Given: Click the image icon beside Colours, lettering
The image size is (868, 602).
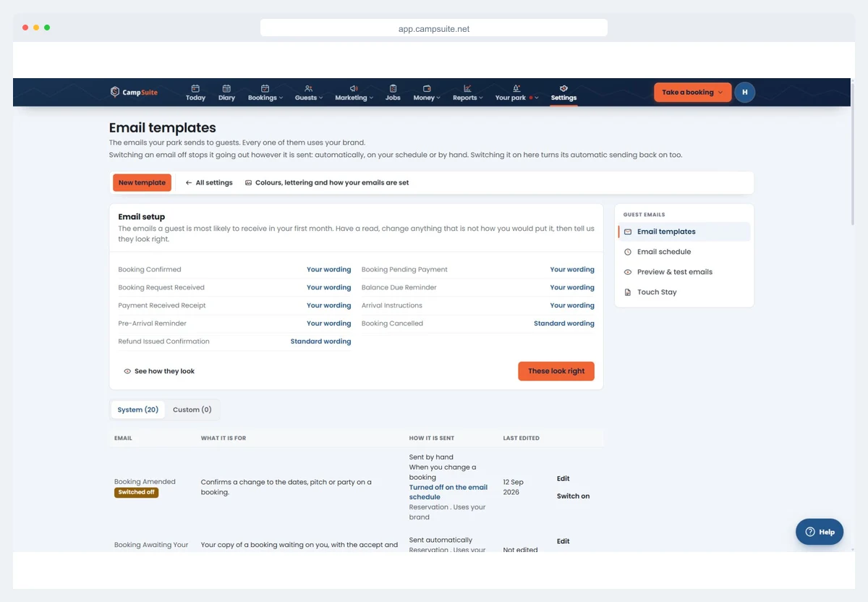Looking at the screenshot, I should pos(248,183).
